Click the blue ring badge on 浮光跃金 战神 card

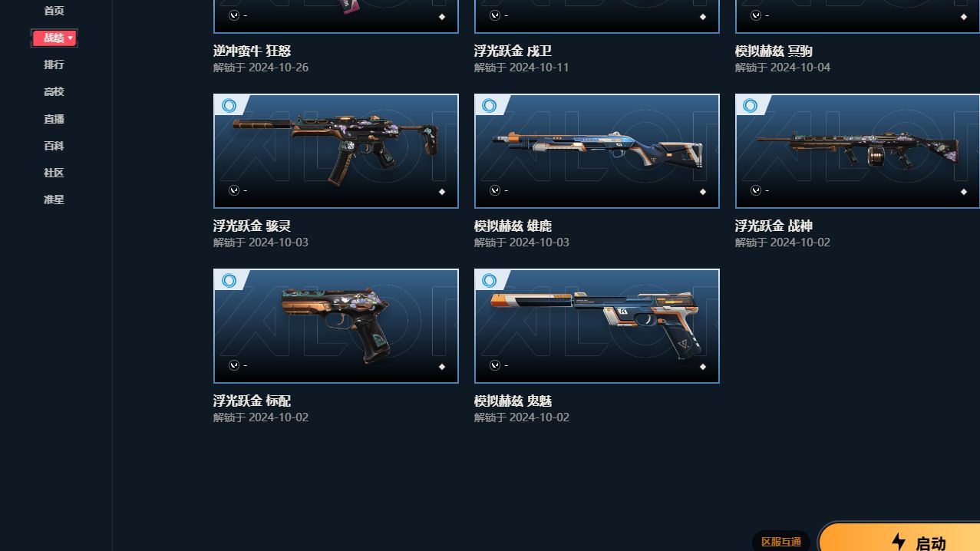[751, 106]
